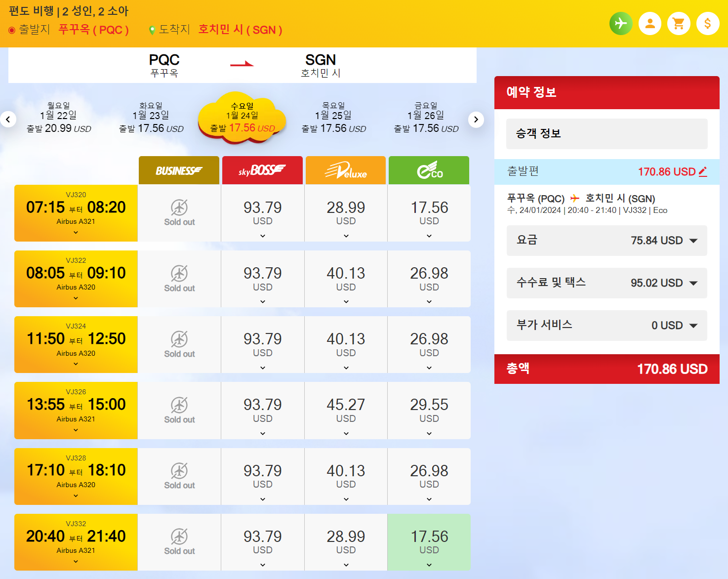The image size is (728, 579).
Task: Select VJ324 SkyBoss fare 93.79 USD
Action: tap(263, 345)
